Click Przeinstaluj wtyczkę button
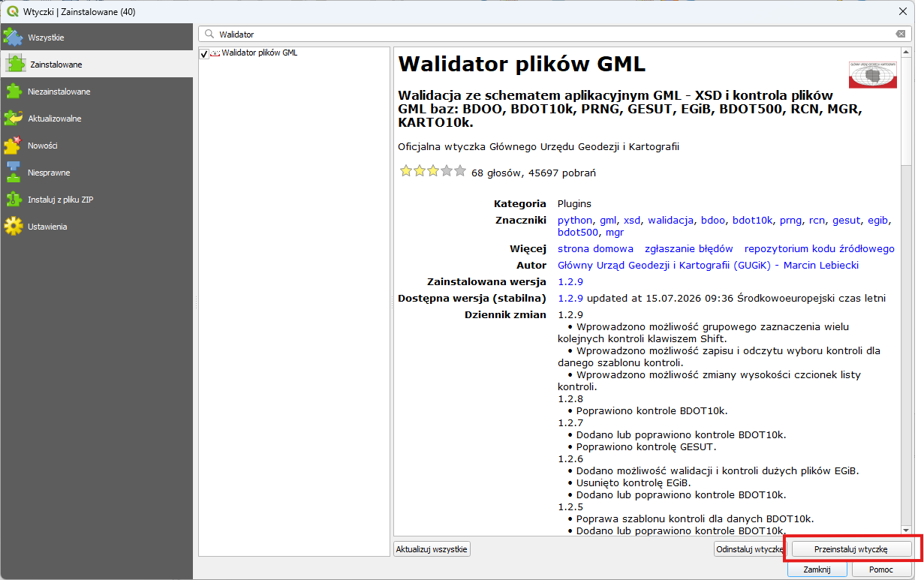The width and height of the screenshot is (924, 580). [x=851, y=549]
